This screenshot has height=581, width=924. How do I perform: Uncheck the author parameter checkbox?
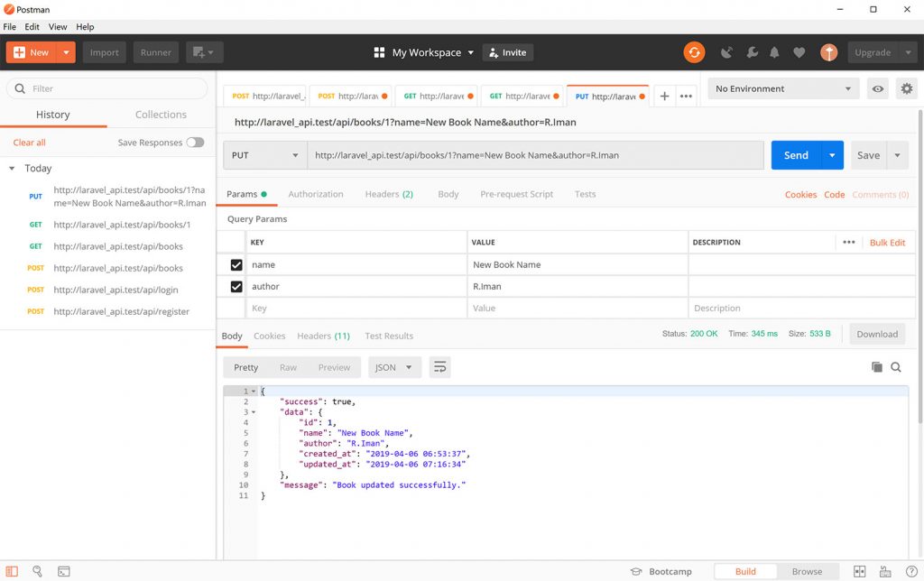coord(236,286)
